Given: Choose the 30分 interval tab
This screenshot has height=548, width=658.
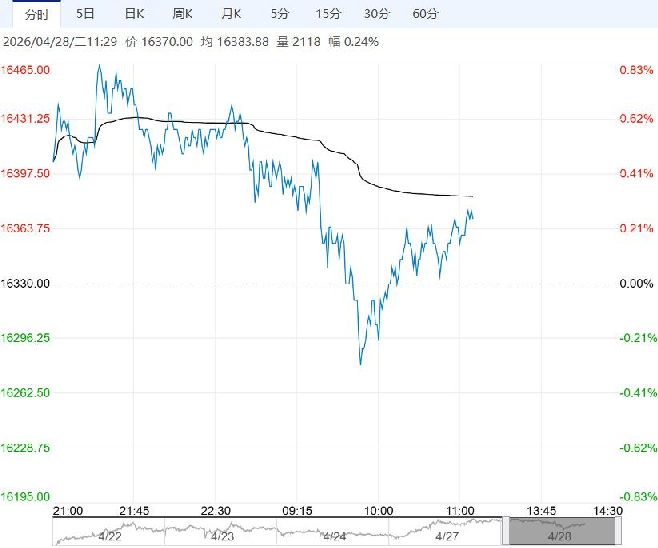Looking at the screenshot, I should [376, 14].
